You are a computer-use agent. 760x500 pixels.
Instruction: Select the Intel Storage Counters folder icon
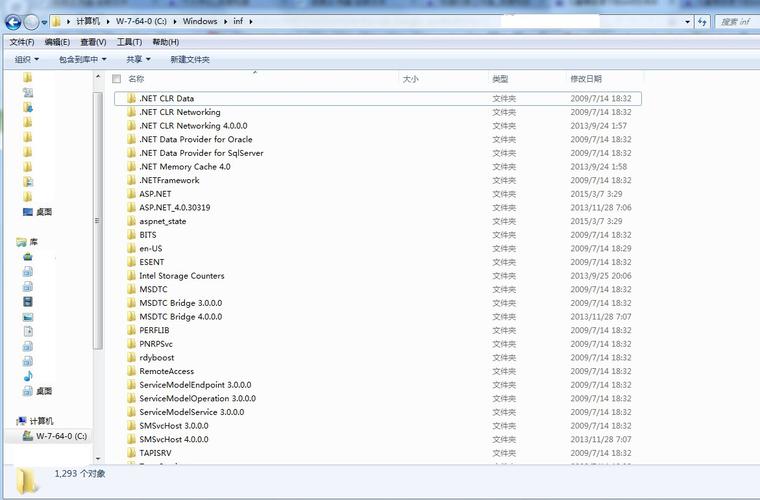pos(131,276)
